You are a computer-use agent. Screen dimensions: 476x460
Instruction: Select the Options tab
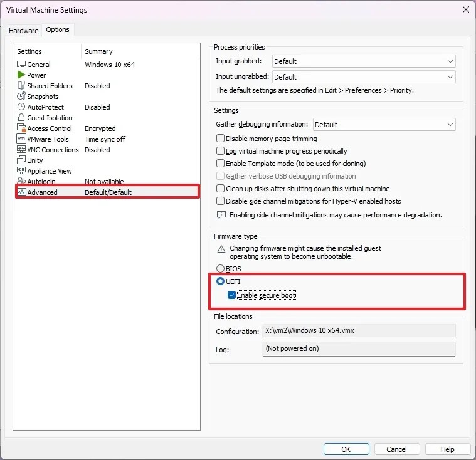[x=58, y=29]
